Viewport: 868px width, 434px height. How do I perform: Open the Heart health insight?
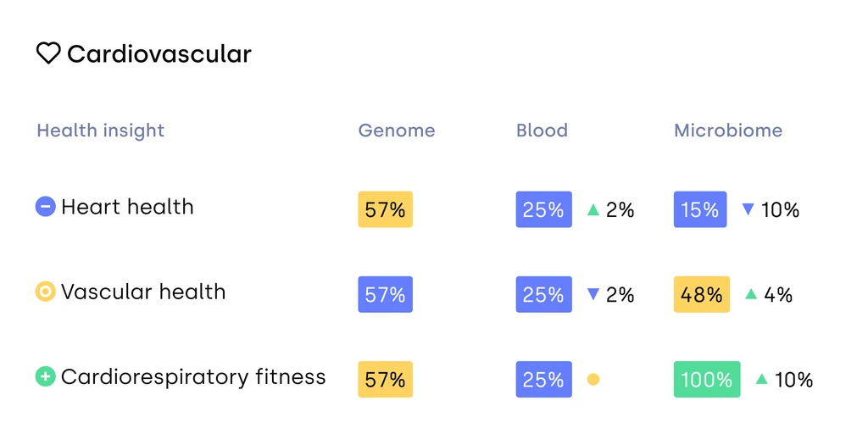coord(127,207)
